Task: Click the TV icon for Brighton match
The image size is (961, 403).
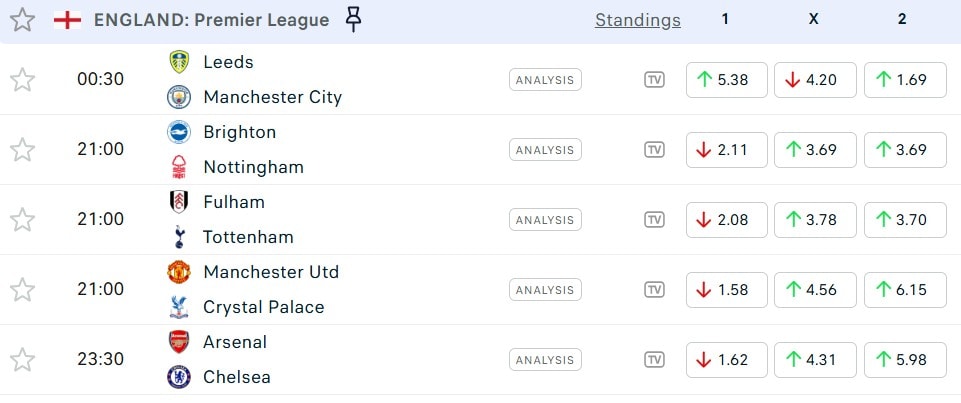Action: click(654, 150)
